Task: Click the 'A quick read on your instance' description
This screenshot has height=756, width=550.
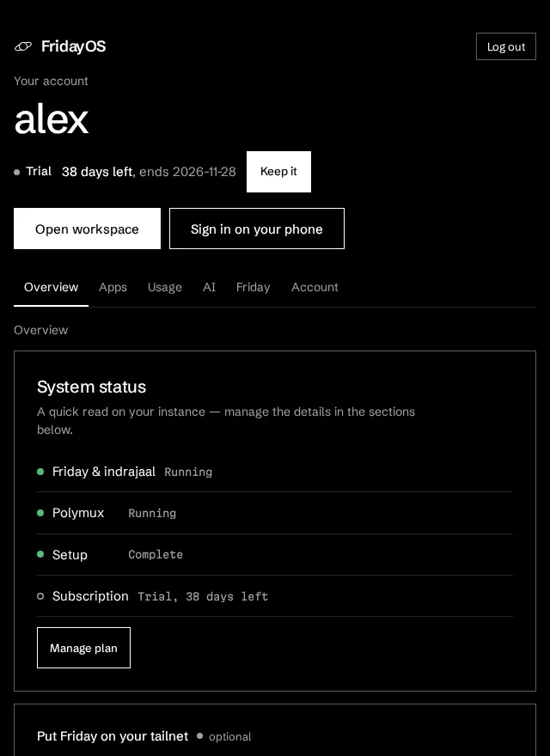Action: 226,420
